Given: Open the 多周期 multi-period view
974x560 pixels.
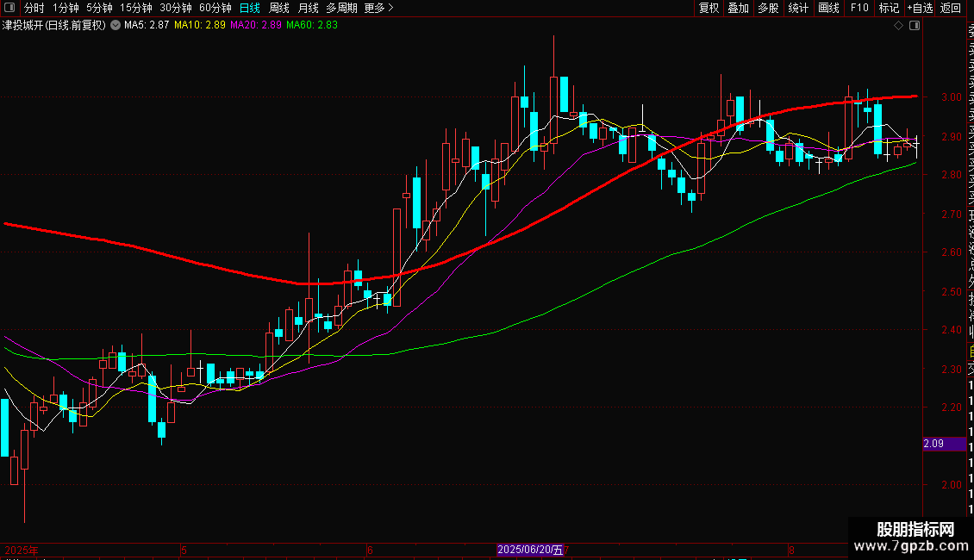Looking at the screenshot, I should click(341, 8).
